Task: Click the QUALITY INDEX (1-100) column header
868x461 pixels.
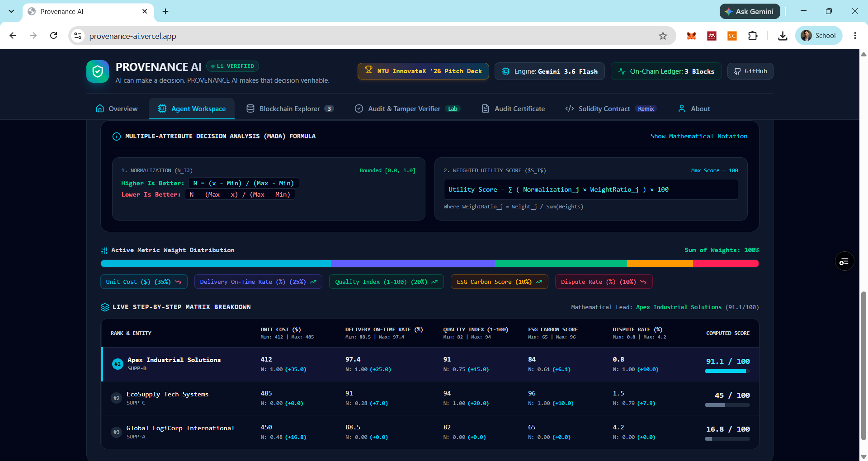Action: [x=476, y=329]
